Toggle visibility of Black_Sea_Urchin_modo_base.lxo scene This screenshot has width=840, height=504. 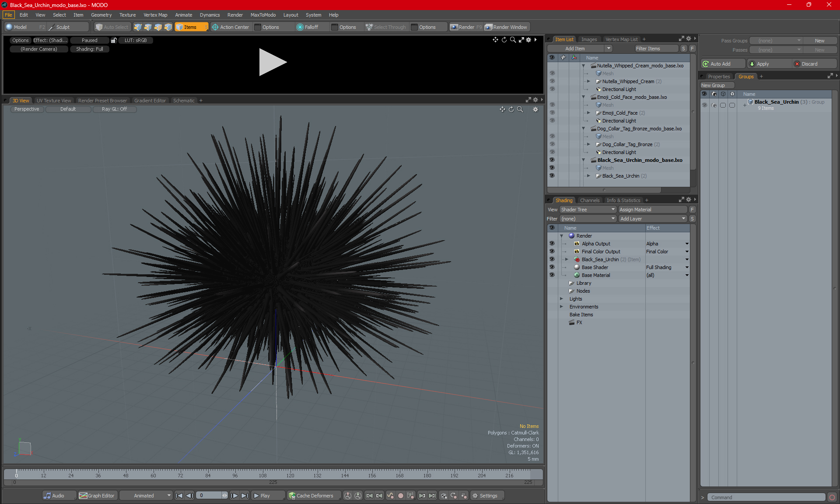552,160
